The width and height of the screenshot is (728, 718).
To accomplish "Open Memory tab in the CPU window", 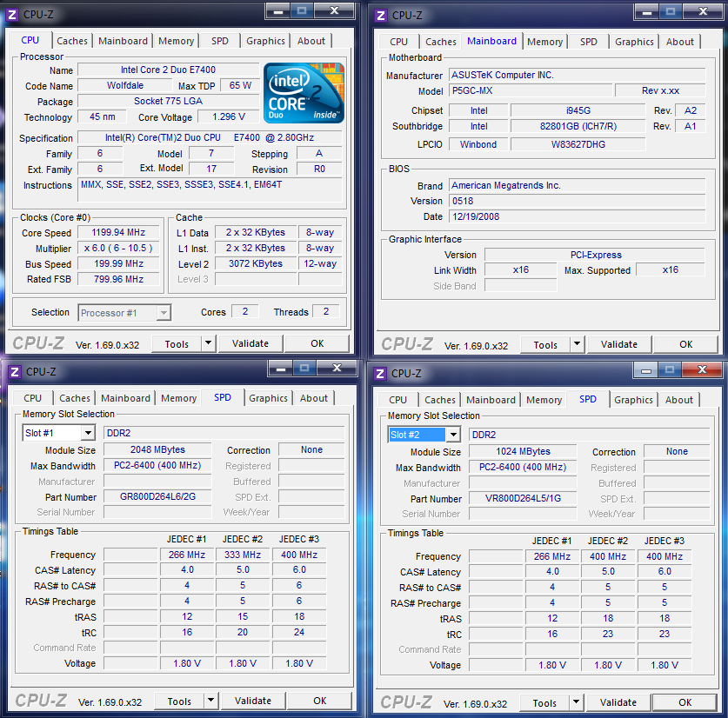I will pos(176,41).
